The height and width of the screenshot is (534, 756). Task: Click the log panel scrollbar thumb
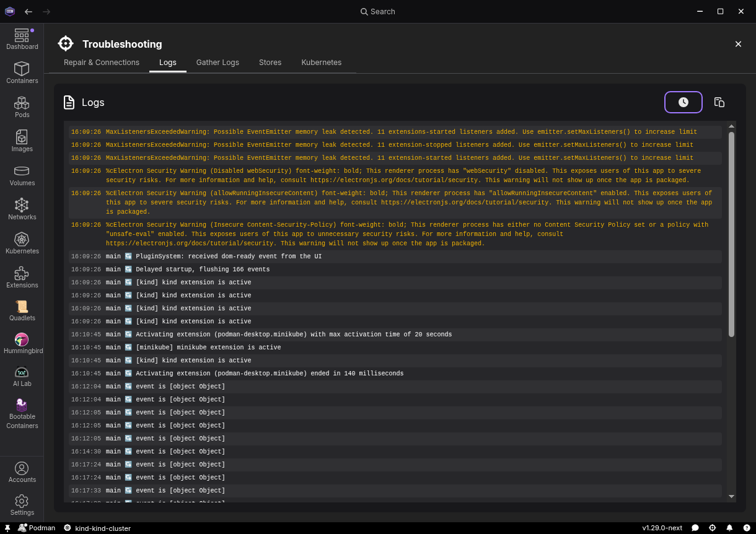tap(732, 234)
